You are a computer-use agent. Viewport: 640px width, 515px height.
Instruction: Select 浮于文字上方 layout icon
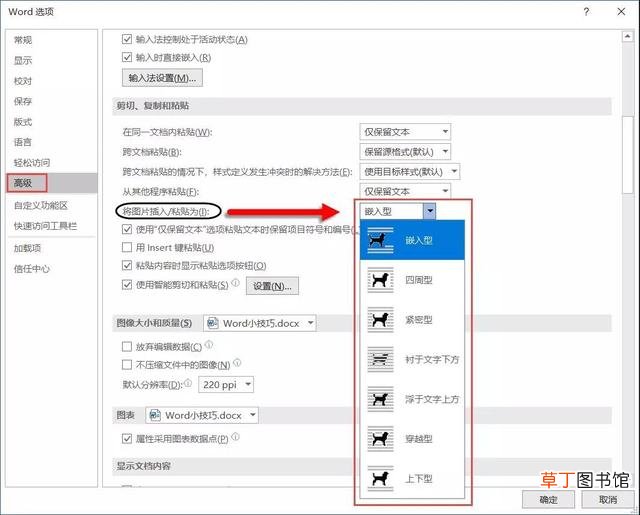[380, 399]
